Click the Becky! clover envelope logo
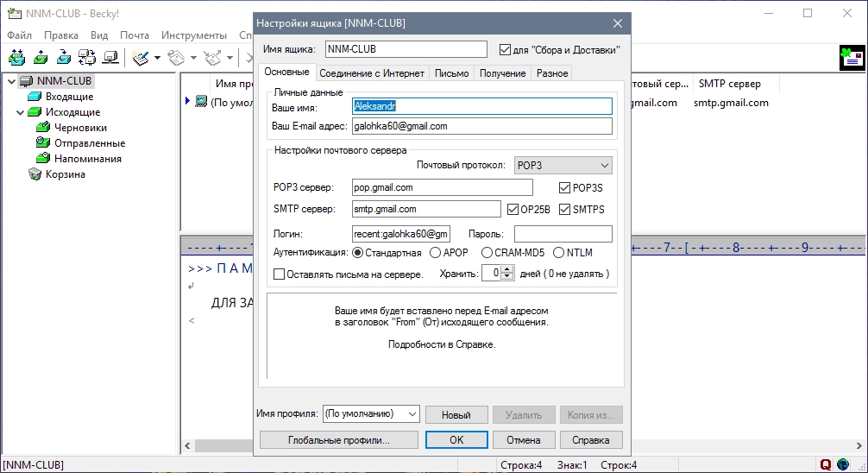The width and height of the screenshot is (868, 473). 852,58
